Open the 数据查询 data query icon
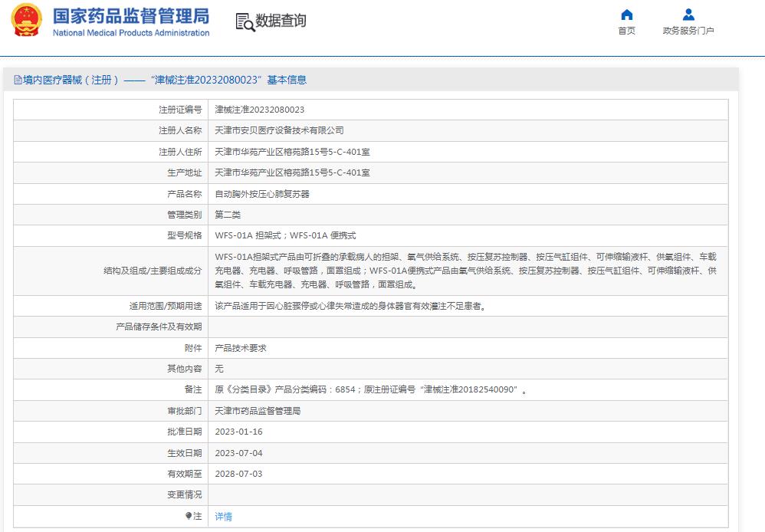765x532 pixels. pos(245,22)
